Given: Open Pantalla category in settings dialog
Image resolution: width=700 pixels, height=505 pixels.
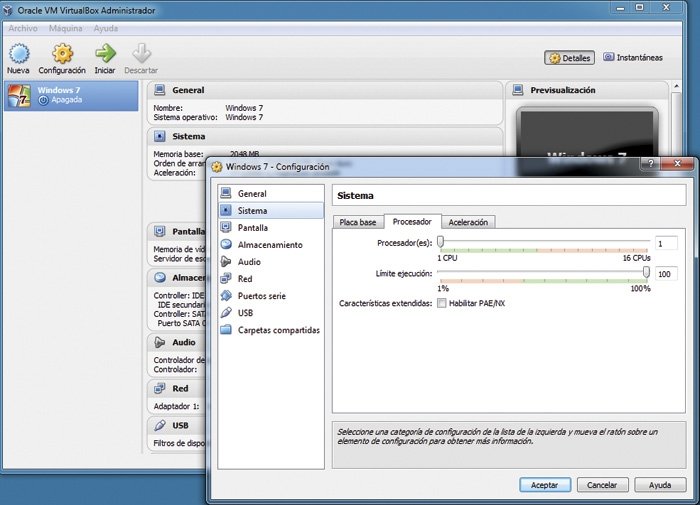Looking at the screenshot, I should [x=271, y=228].
